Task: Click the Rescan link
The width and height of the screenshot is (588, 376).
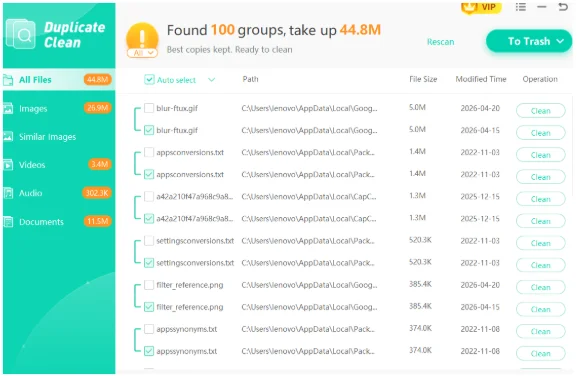Action: pos(441,42)
